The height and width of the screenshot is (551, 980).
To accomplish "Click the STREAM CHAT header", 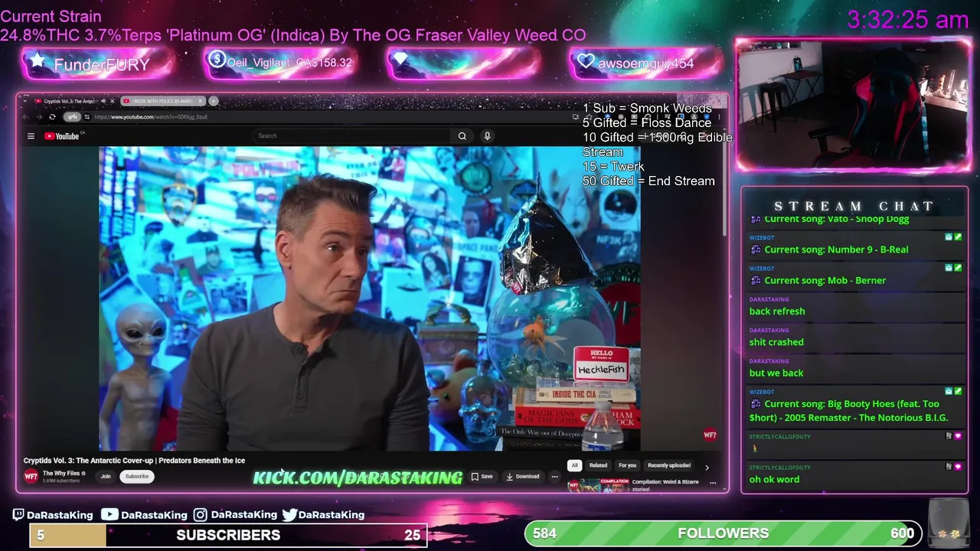I will (854, 206).
